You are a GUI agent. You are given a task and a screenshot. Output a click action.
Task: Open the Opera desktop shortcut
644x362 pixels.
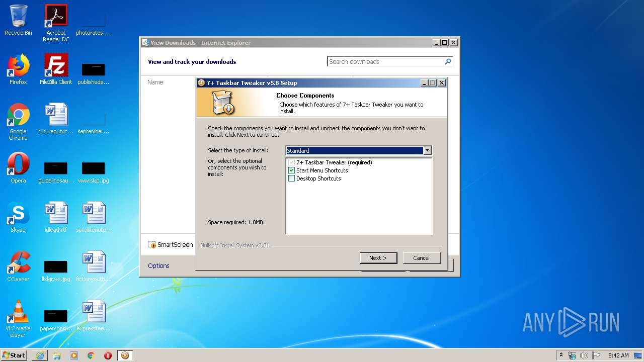[x=18, y=168]
